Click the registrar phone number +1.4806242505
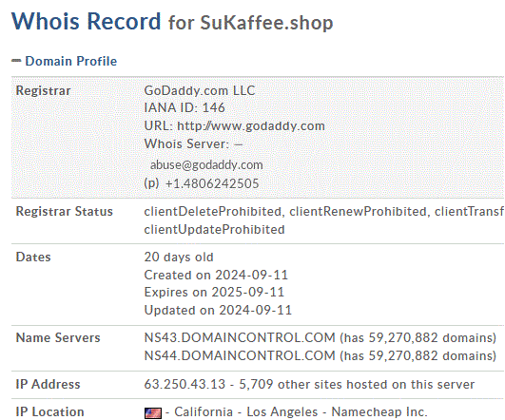 (x=212, y=183)
